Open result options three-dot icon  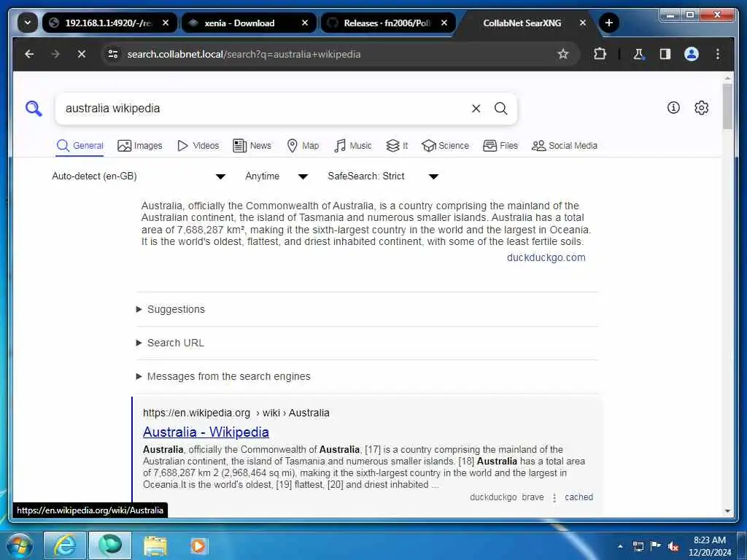[x=554, y=497]
